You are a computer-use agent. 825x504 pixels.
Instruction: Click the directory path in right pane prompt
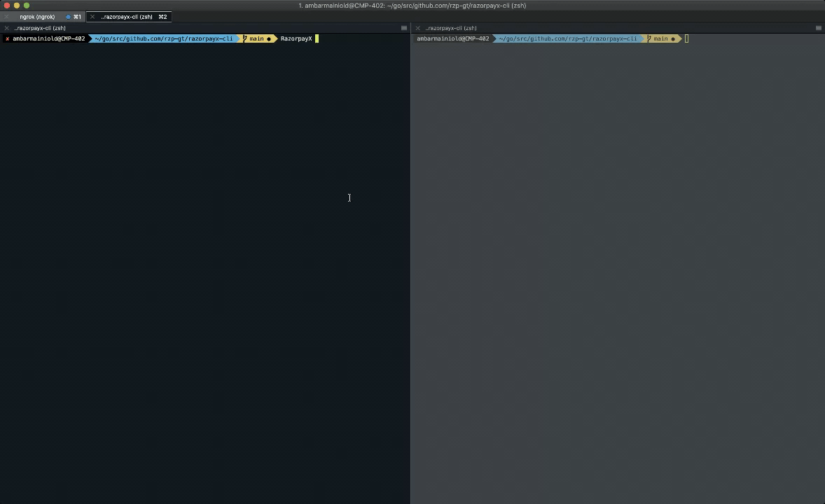coord(568,38)
